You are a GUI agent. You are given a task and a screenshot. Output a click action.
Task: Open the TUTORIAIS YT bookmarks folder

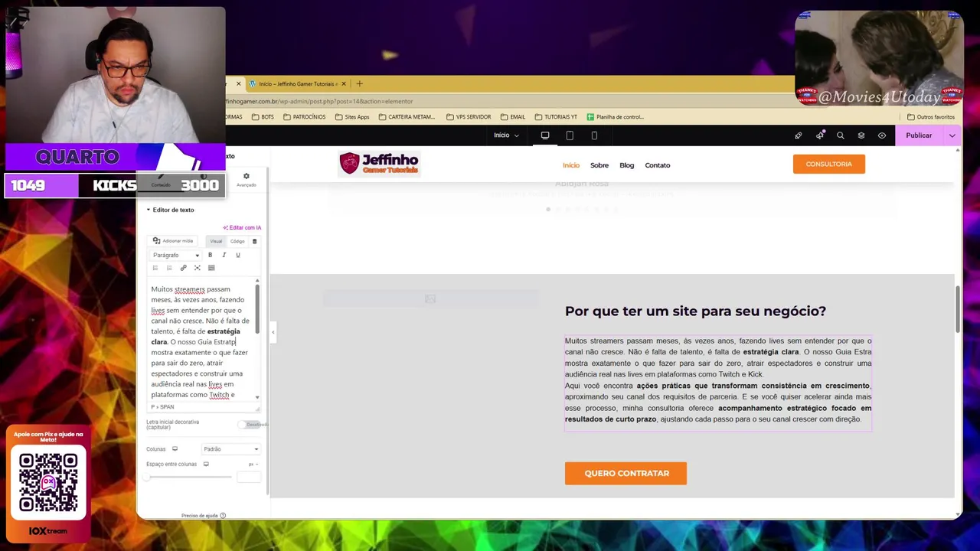pyautogui.click(x=556, y=117)
